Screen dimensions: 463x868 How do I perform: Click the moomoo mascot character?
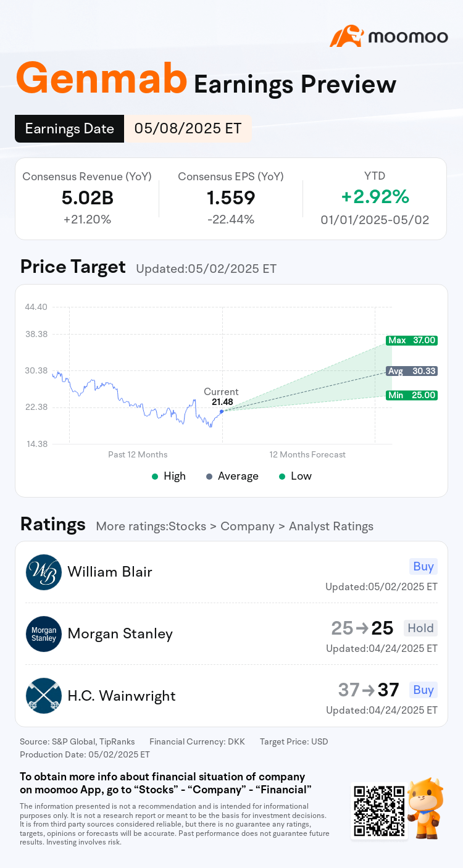[x=427, y=809]
